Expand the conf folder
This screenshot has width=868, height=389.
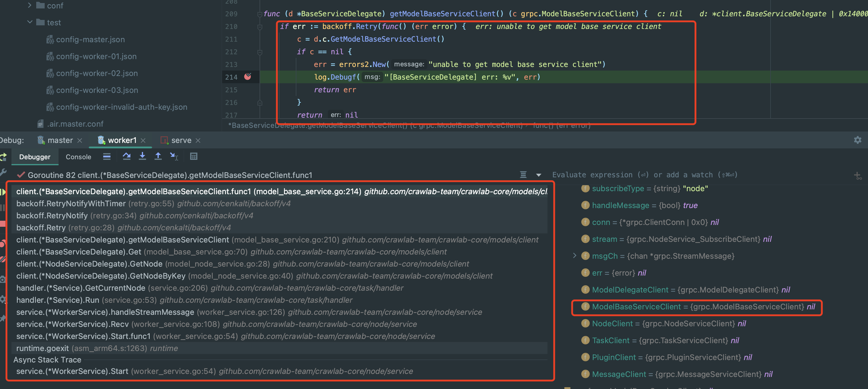coord(30,5)
